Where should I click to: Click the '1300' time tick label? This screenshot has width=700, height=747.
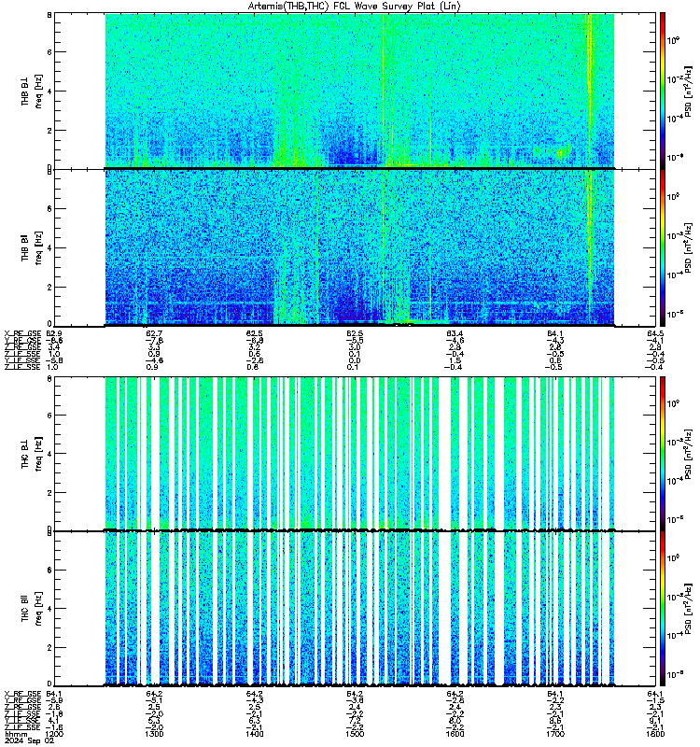(154, 734)
